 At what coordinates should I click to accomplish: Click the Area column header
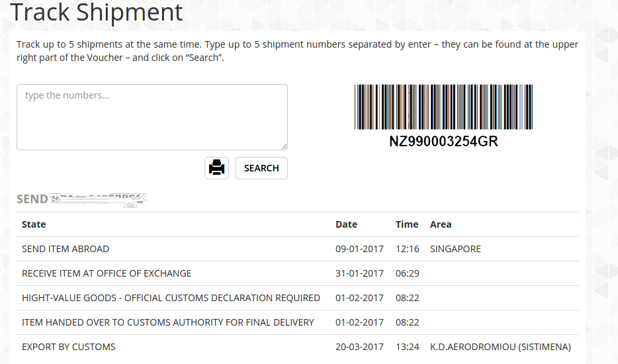click(x=441, y=224)
